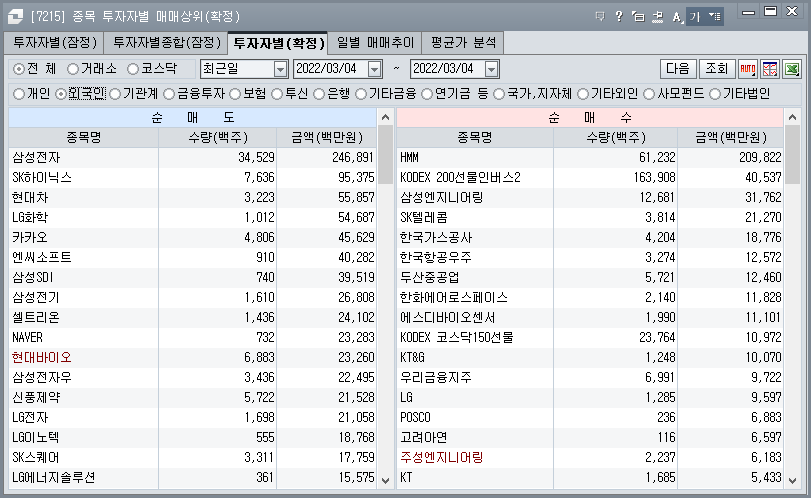Select the 한국가스공사 row

[590, 238]
